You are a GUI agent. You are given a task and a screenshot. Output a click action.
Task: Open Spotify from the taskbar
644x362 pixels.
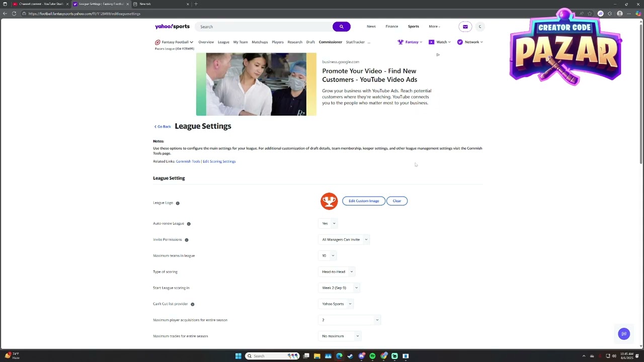tap(372, 356)
